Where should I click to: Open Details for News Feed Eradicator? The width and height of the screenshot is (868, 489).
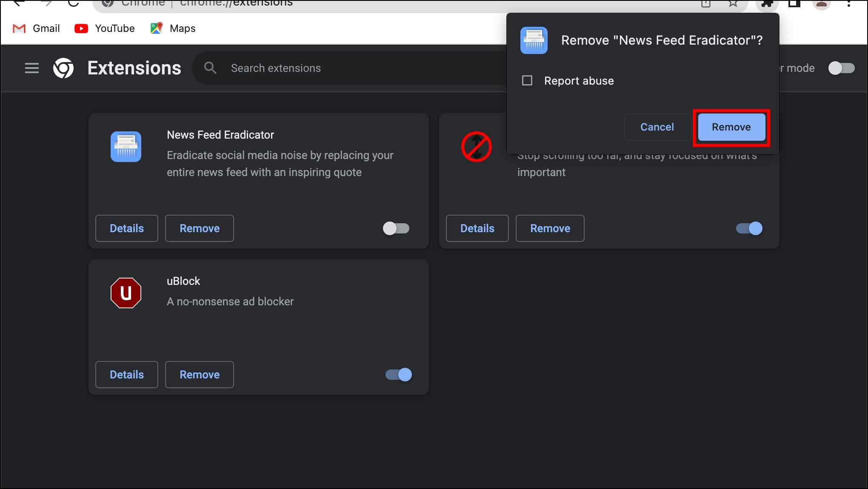(127, 228)
